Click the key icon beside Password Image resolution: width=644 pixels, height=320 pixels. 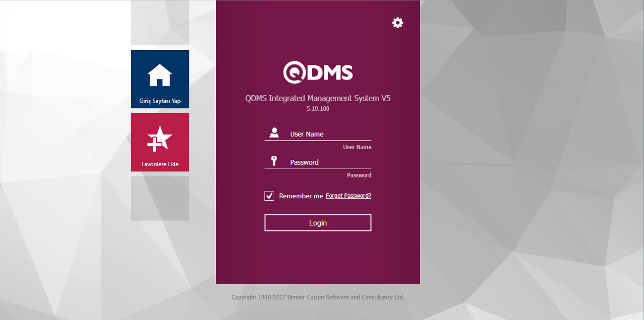[274, 161]
